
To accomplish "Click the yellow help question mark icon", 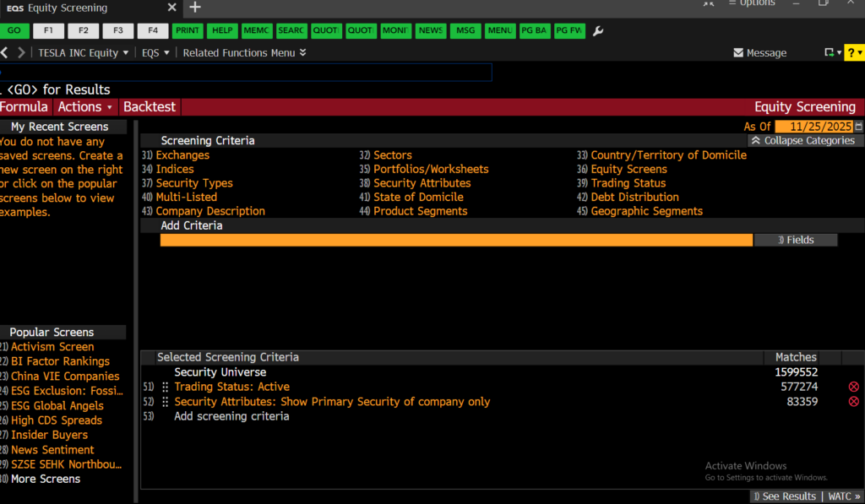I will pos(854,53).
